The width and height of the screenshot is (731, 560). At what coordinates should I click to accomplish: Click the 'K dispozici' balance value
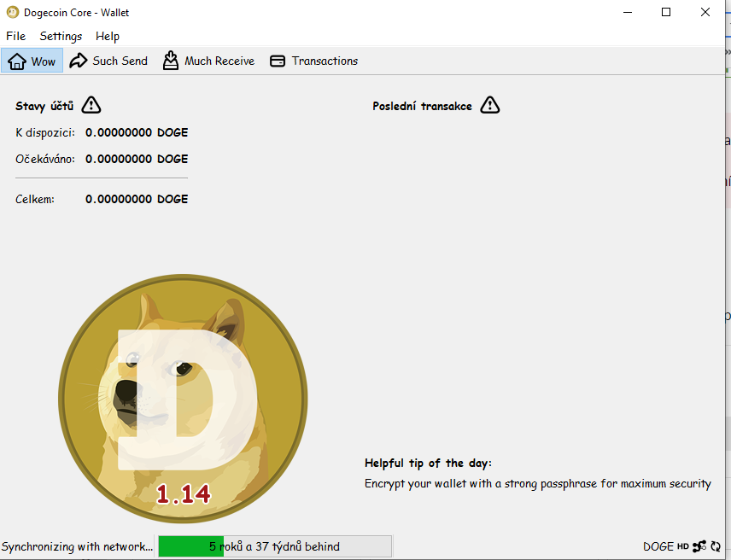coord(137,133)
